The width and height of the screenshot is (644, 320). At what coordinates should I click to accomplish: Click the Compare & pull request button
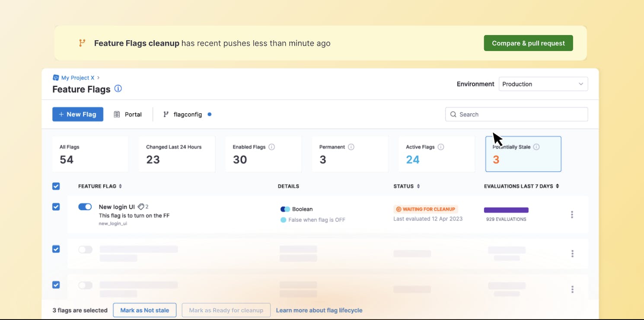pyautogui.click(x=528, y=43)
